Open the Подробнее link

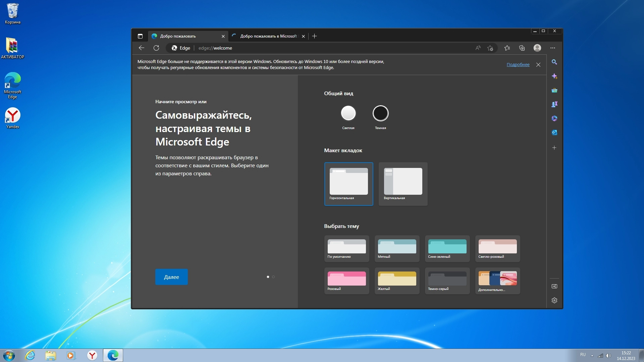point(518,65)
